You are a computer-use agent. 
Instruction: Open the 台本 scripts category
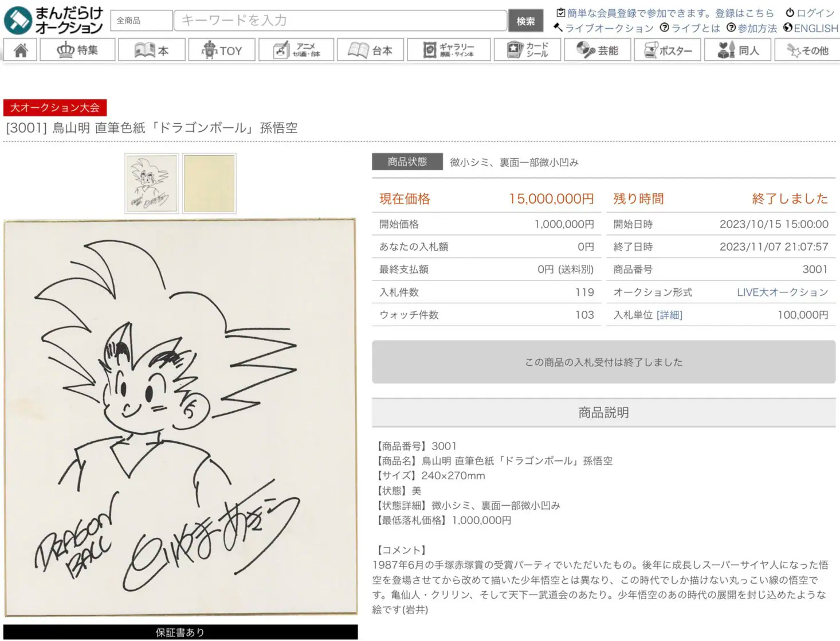point(371,50)
